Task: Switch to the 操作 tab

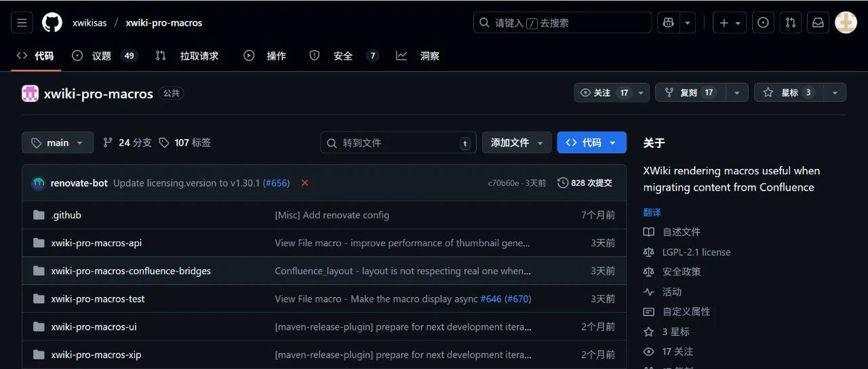Action: [x=265, y=56]
